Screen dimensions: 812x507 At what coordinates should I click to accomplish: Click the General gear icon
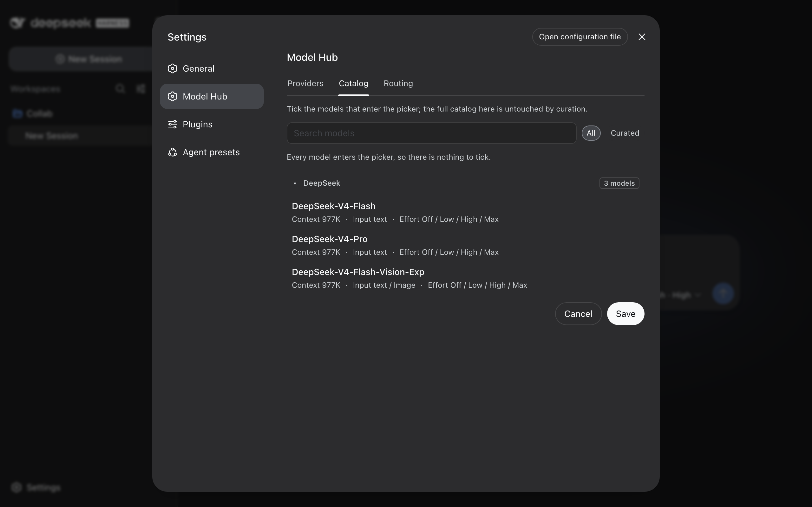[173, 68]
